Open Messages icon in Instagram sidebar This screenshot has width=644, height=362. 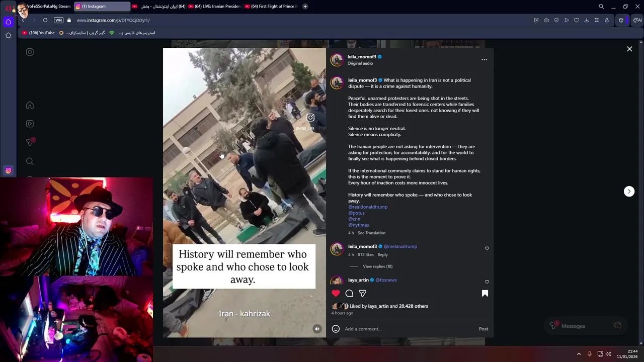tap(30, 142)
